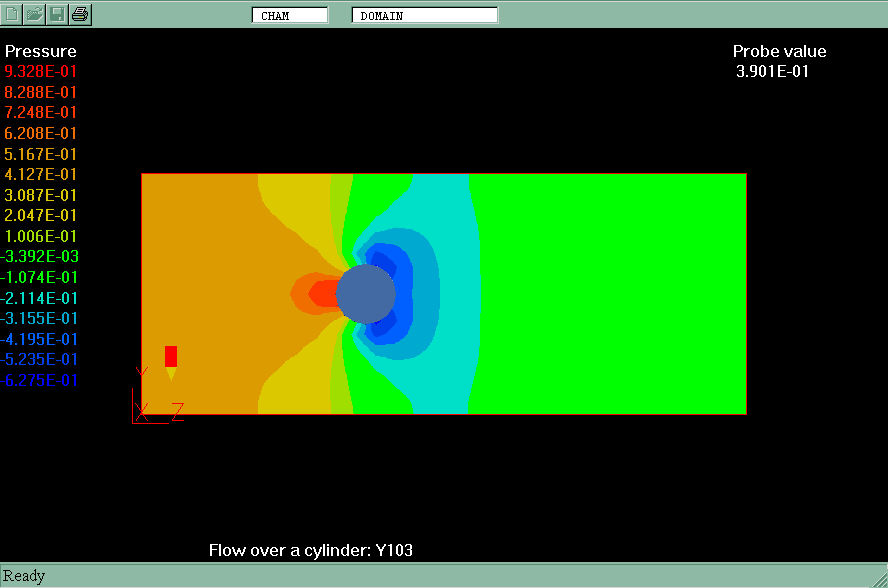Click the Pressure legend title

(40, 51)
